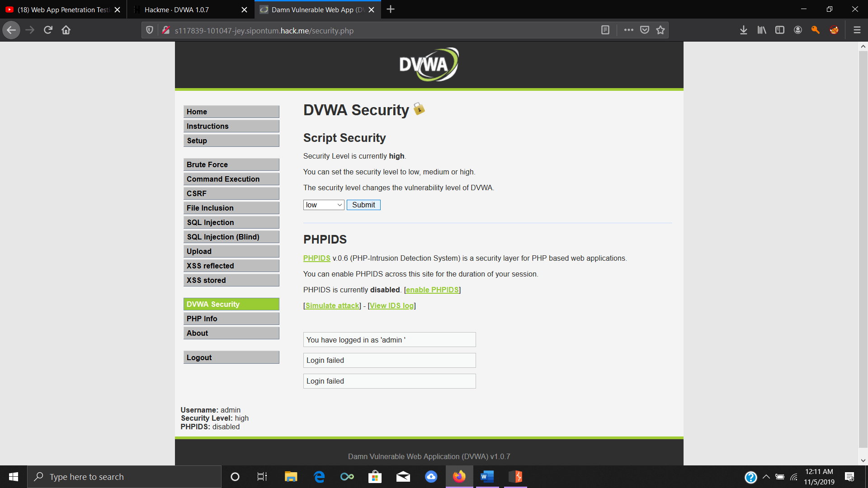Open the browser home page icon

coord(66,30)
